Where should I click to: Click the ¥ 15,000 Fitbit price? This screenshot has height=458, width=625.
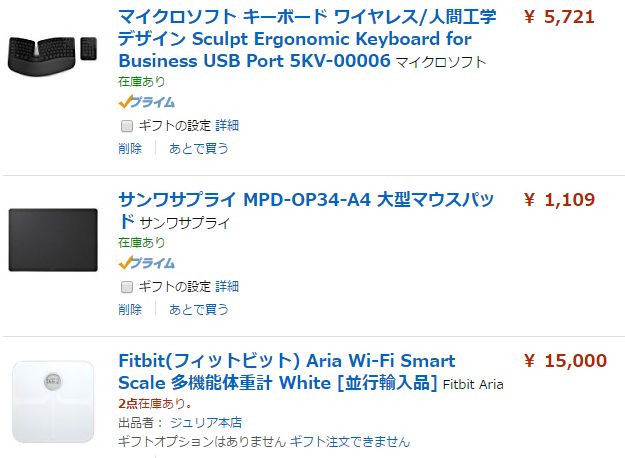(x=565, y=361)
